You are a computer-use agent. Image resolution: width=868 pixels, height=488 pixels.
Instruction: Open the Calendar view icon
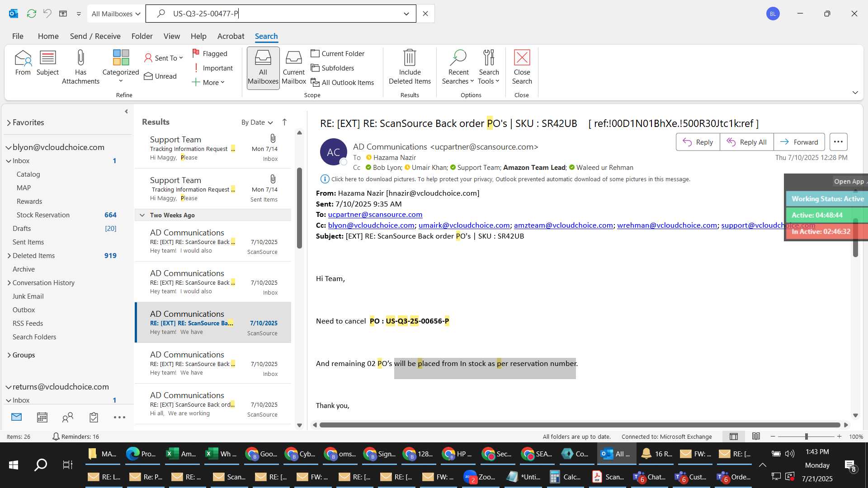pos(42,417)
